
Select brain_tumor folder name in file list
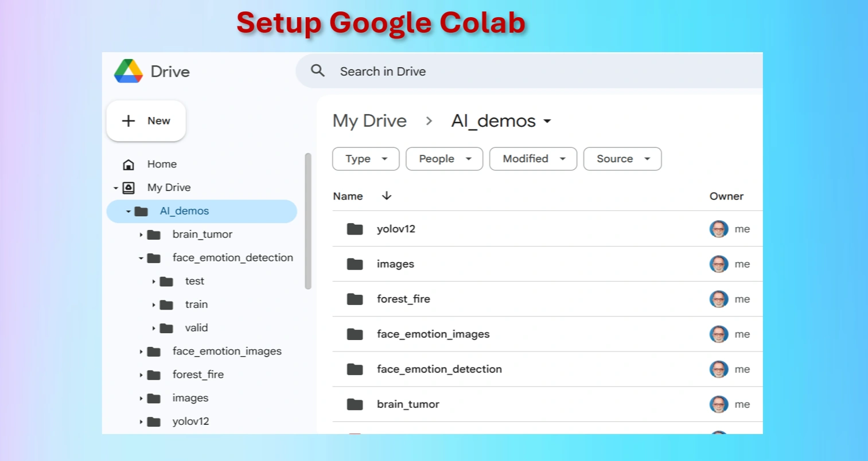point(408,404)
